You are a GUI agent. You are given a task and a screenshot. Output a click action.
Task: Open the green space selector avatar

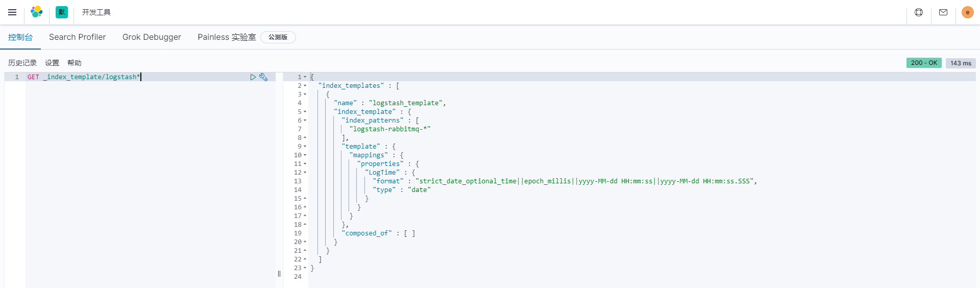pyautogui.click(x=62, y=12)
